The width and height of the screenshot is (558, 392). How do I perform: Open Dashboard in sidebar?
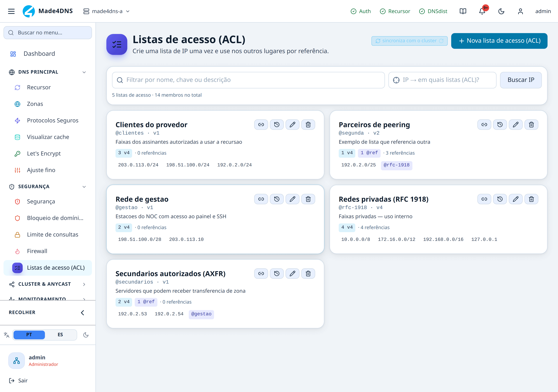point(48,54)
